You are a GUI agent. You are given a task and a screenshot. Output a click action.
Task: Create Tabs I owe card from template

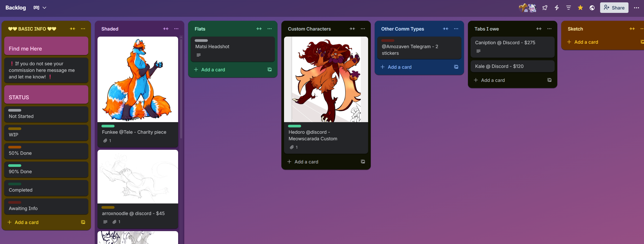tap(549, 80)
